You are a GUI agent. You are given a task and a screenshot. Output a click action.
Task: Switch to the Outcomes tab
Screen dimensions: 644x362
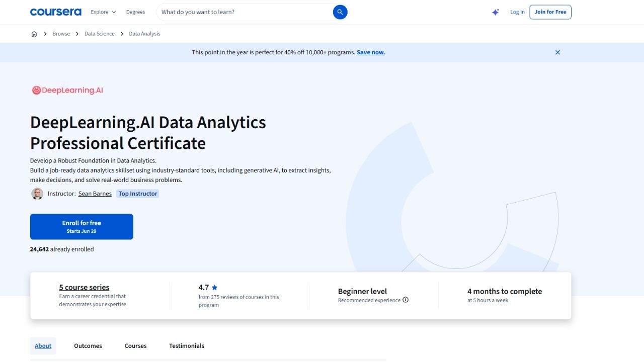pos(88,346)
